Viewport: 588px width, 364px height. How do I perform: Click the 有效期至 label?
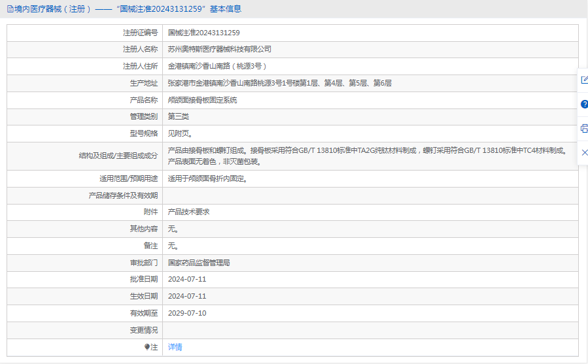pyautogui.click(x=144, y=313)
